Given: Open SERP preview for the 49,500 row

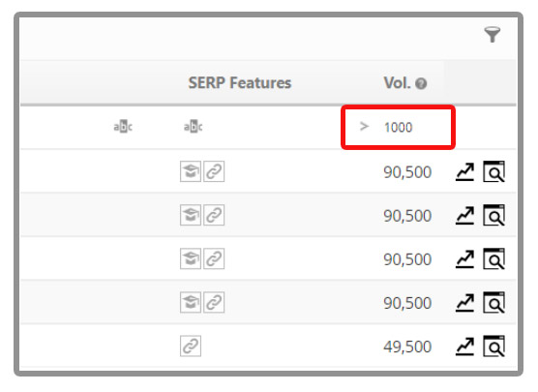Looking at the screenshot, I should pyautogui.click(x=494, y=346).
